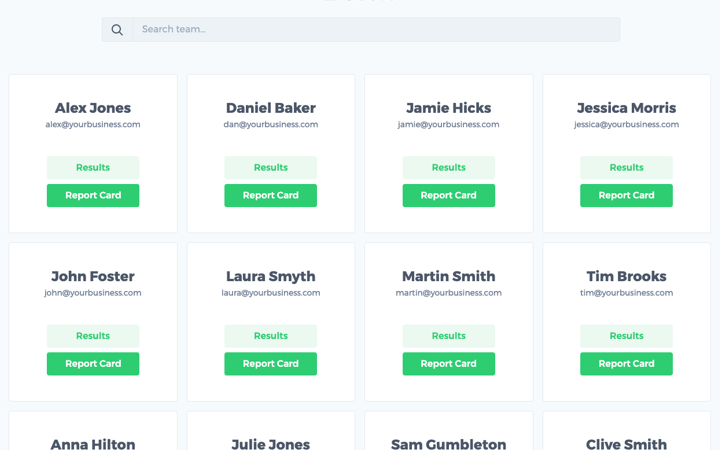720x450 pixels.
Task: View Tim Brooks's Report Card
Action: tap(626, 364)
